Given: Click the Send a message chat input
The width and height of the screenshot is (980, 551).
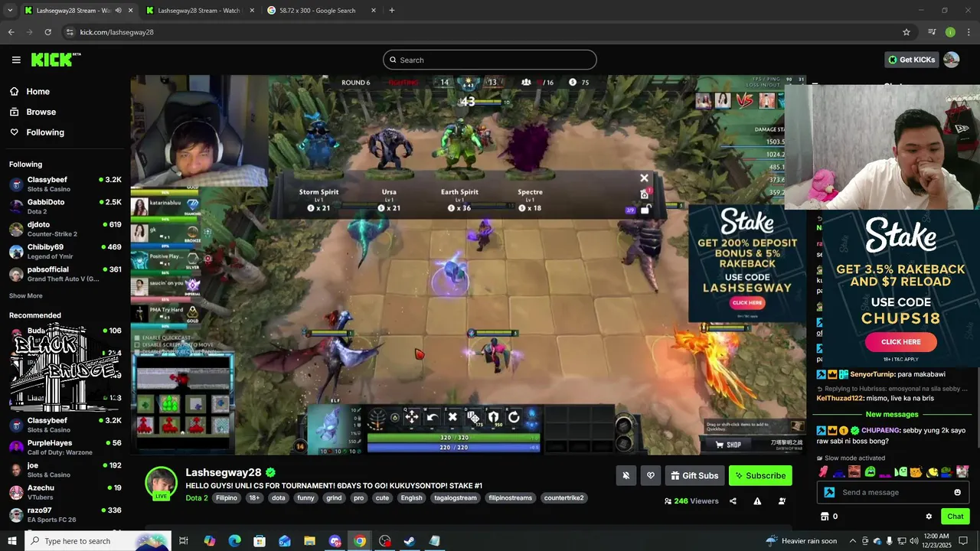Looking at the screenshot, I should tap(894, 492).
